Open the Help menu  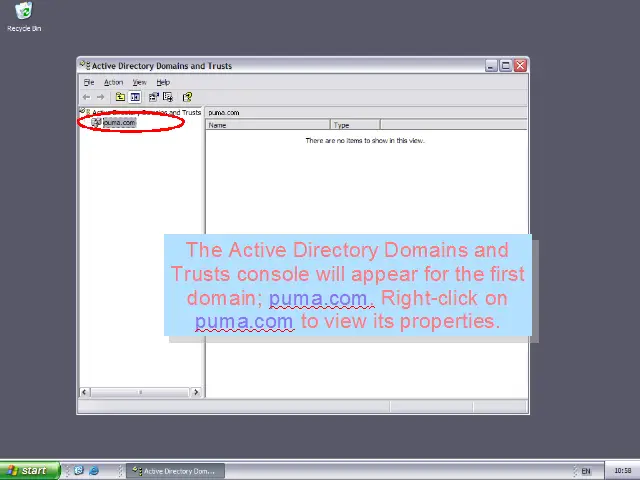pos(163,82)
